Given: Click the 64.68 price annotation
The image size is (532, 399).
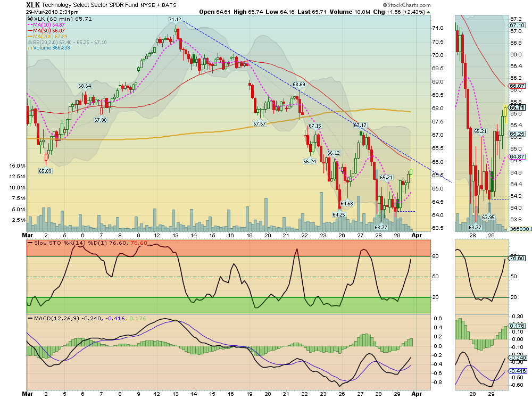Looking at the screenshot, I should pyautogui.click(x=347, y=204).
